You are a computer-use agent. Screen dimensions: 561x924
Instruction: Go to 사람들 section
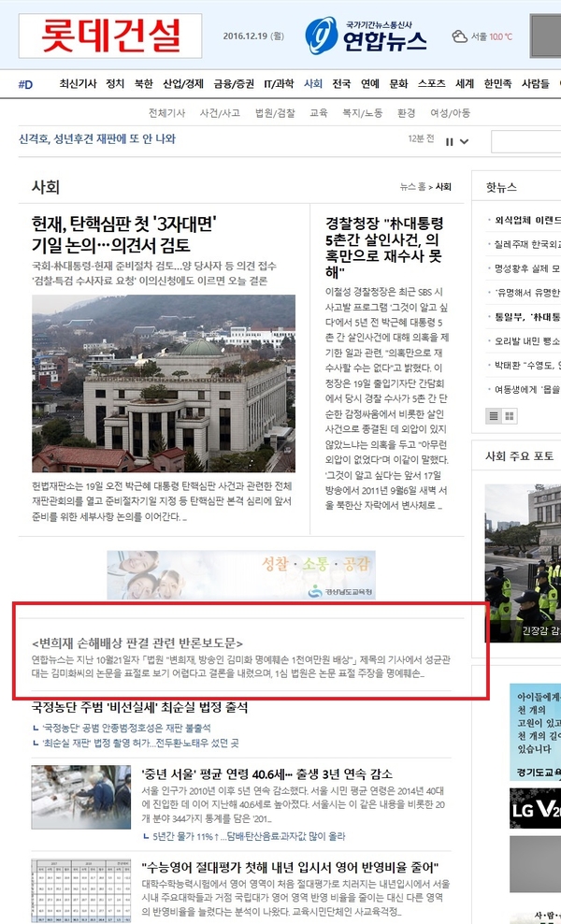(x=535, y=83)
